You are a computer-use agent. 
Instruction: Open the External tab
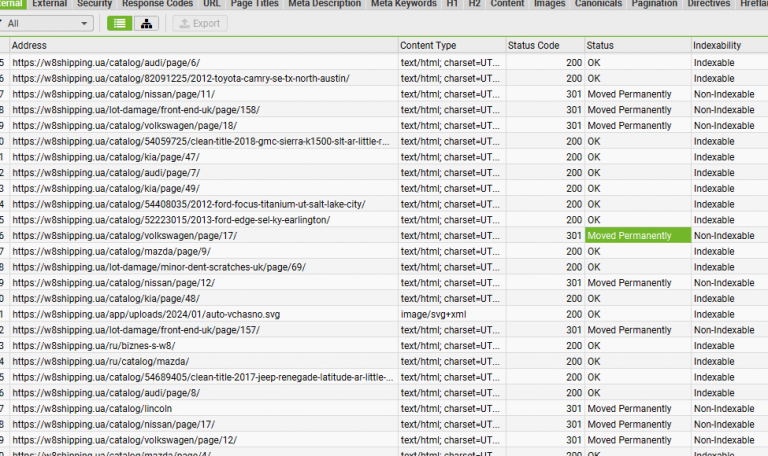pos(49,4)
